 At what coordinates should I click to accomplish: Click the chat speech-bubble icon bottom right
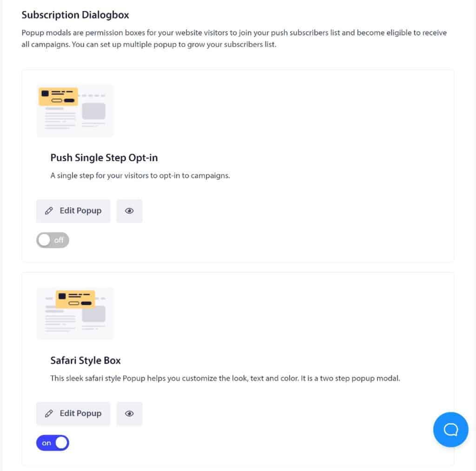tap(450, 430)
